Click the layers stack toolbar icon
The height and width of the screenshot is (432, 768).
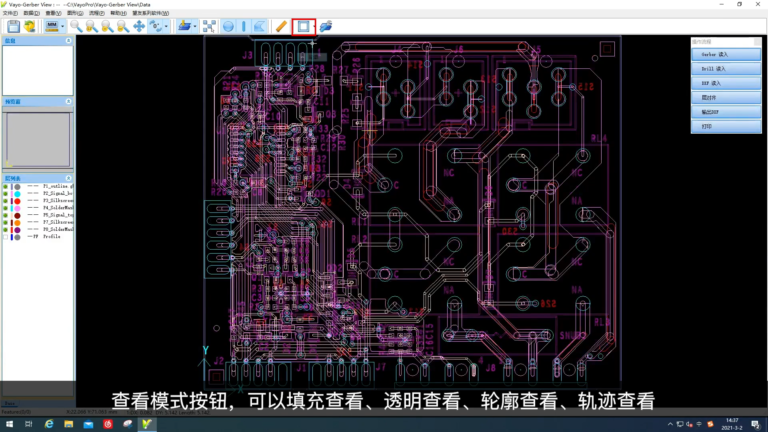(x=184, y=26)
